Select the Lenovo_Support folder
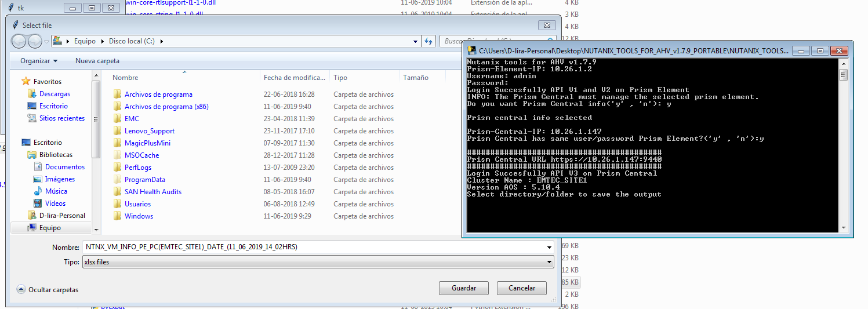 (150, 131)
